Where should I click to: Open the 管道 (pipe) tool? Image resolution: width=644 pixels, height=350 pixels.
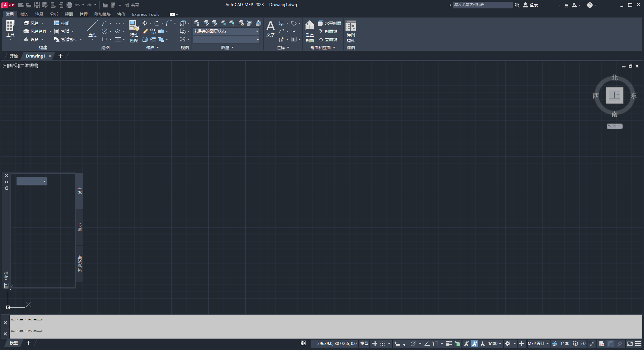click(x=64, y=31)
